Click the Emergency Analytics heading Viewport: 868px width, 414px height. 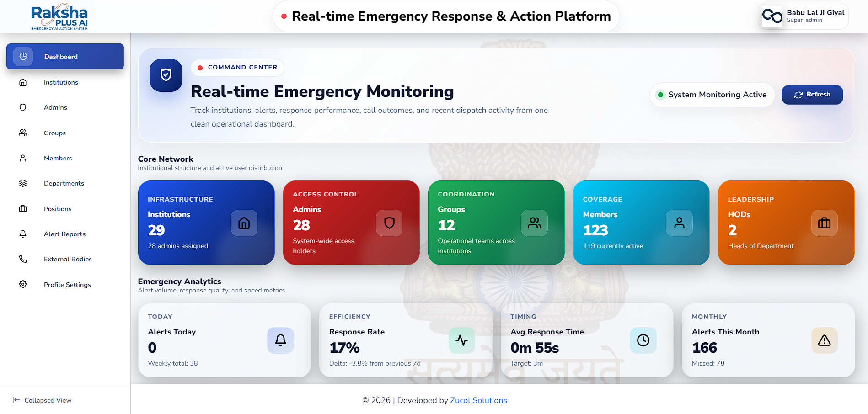tap(179, 281)
